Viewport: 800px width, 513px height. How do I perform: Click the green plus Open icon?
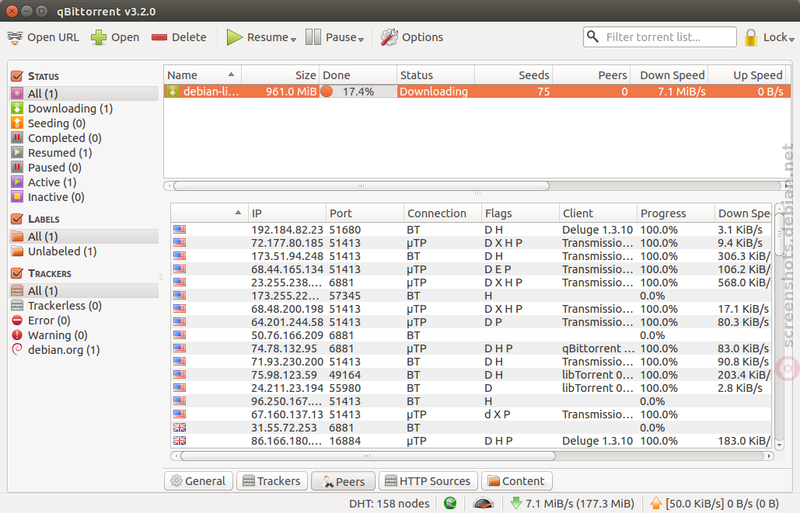98,37
